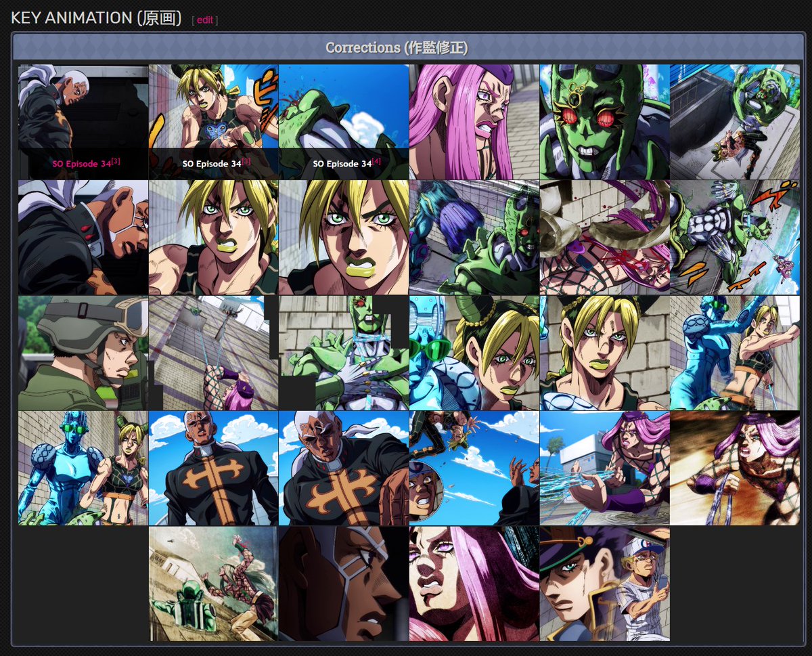Open thumbnail of Anasui crouching with blue strings
Viewport: 812px width, 656px height.
(x=605, y=468)
